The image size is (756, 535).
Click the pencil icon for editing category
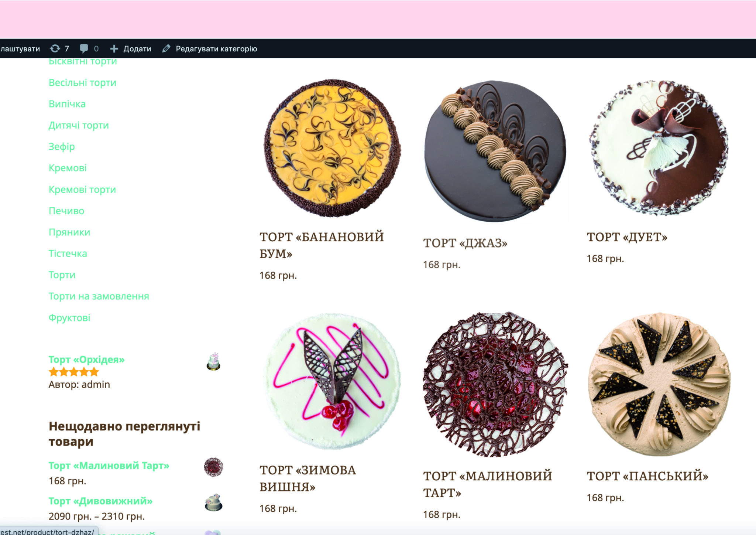166,48
